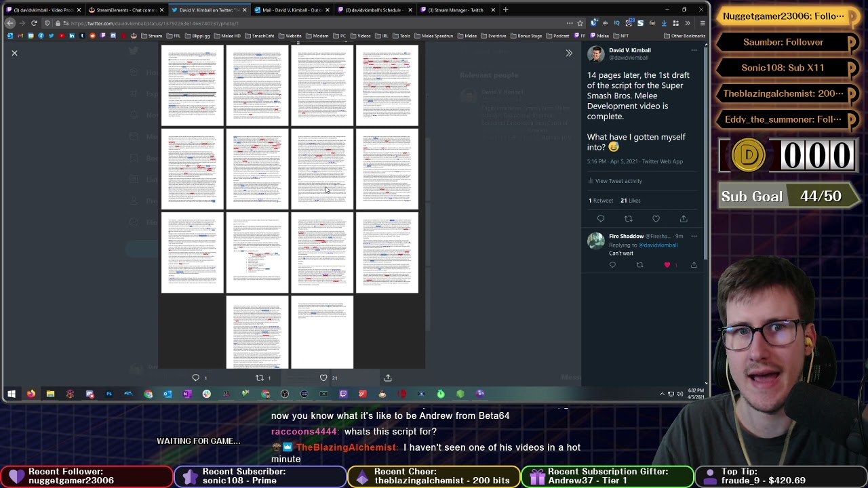Open the 21 Likes list
The height and width of the screenshot is (488, 868).
(x=630, y=201)
